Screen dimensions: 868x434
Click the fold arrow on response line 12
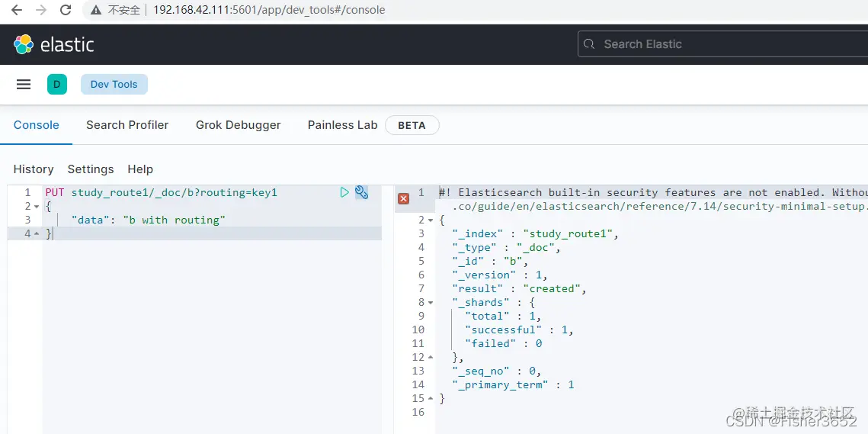tap(431, 358)
